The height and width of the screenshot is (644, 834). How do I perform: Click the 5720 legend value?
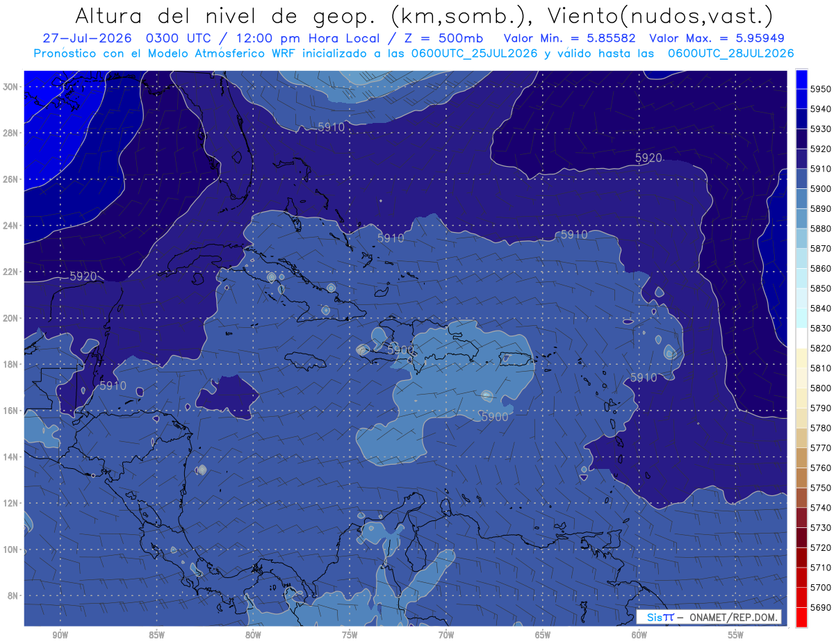[821, 547]
